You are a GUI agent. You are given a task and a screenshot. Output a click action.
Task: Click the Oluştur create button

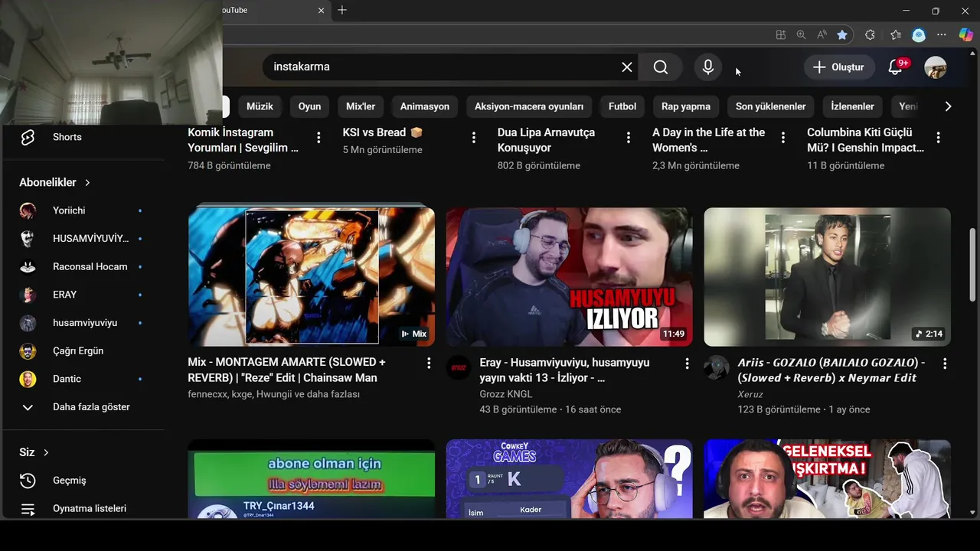pyautogui.click(x=838, y=67)
